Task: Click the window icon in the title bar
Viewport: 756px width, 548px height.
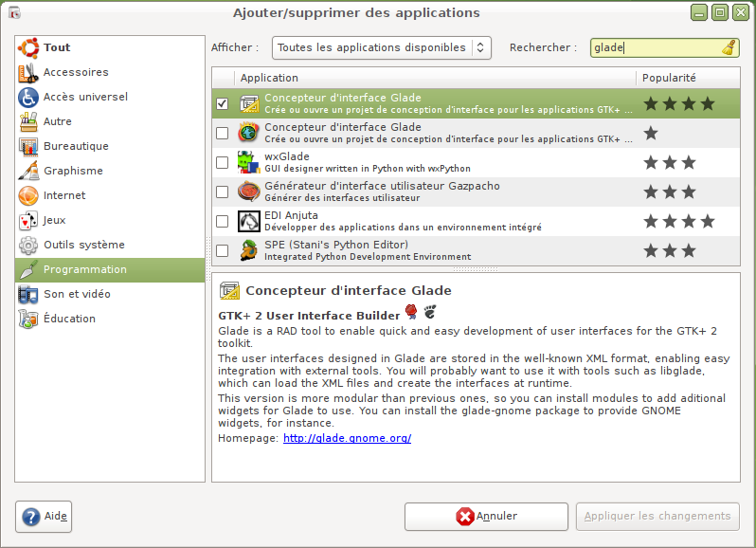Action: click(x=14, y=13)
